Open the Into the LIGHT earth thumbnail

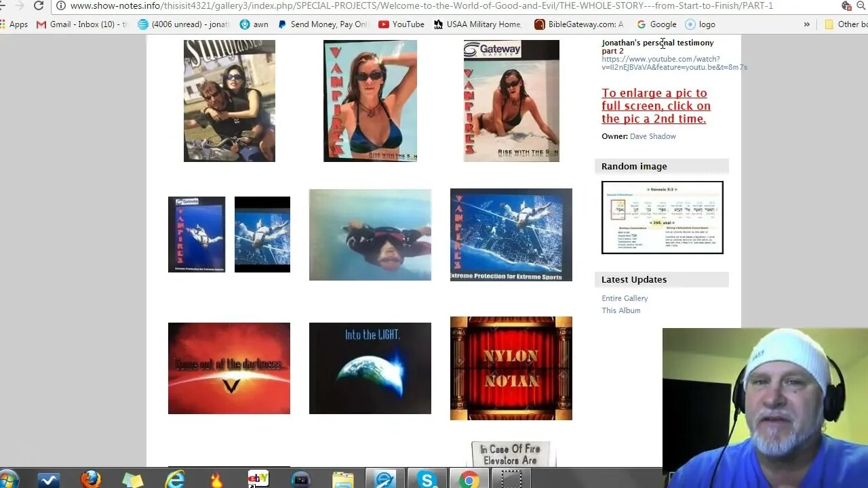pyautogui.click(x=370, y=368)
